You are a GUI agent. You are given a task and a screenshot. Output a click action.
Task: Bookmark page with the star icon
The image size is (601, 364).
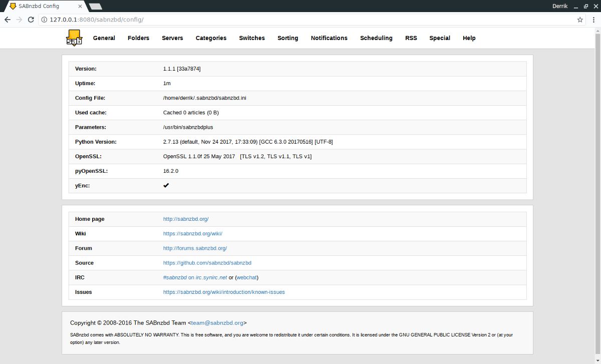coord(580,20)
